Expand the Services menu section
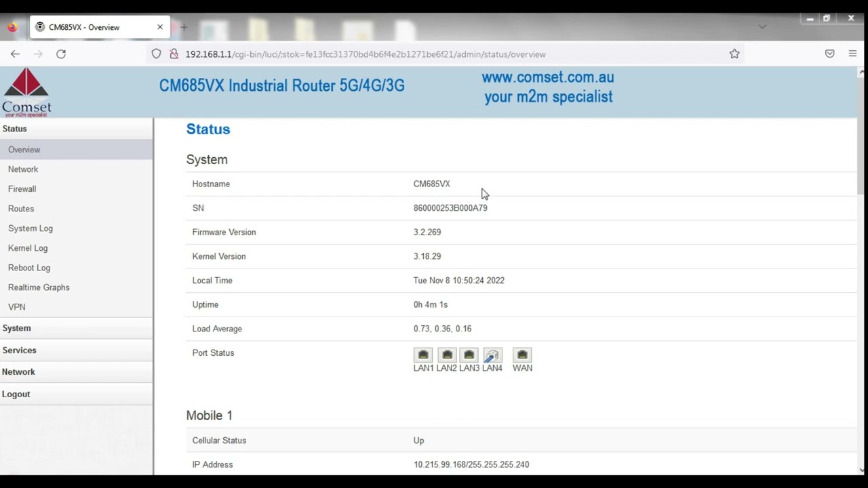The width and height of the screenshot is (868, 488). (x=77, y=350)
